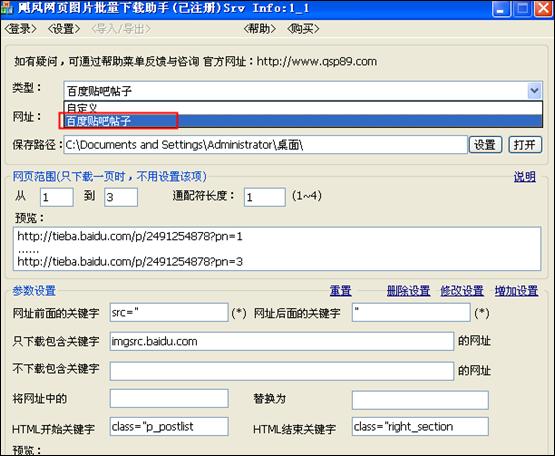Screen dimensions: 555x456
Task: Click the 只下载包含关键字 field with imgsrc.baidu.com
Action: 282,341
